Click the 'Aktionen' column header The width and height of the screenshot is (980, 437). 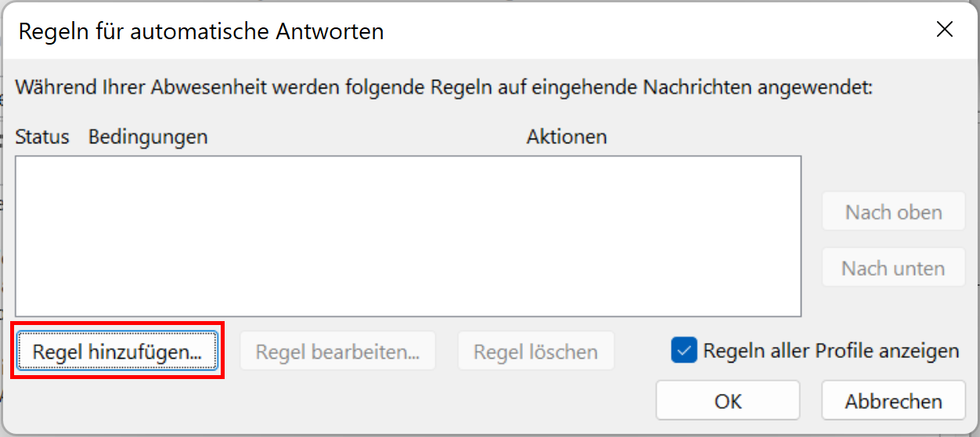pos(567,137)
